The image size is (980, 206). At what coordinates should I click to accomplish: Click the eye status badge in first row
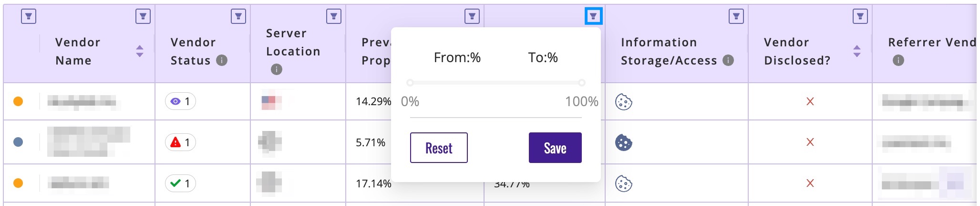[180, 101]
